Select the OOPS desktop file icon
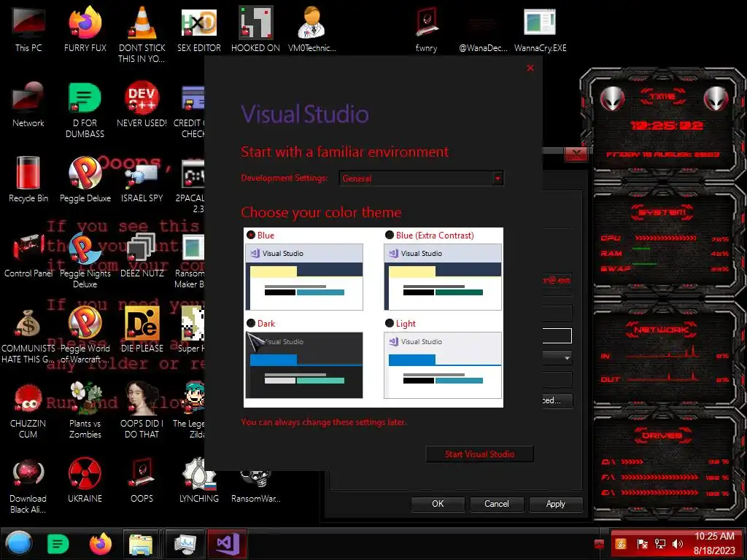 coord(142,480)
